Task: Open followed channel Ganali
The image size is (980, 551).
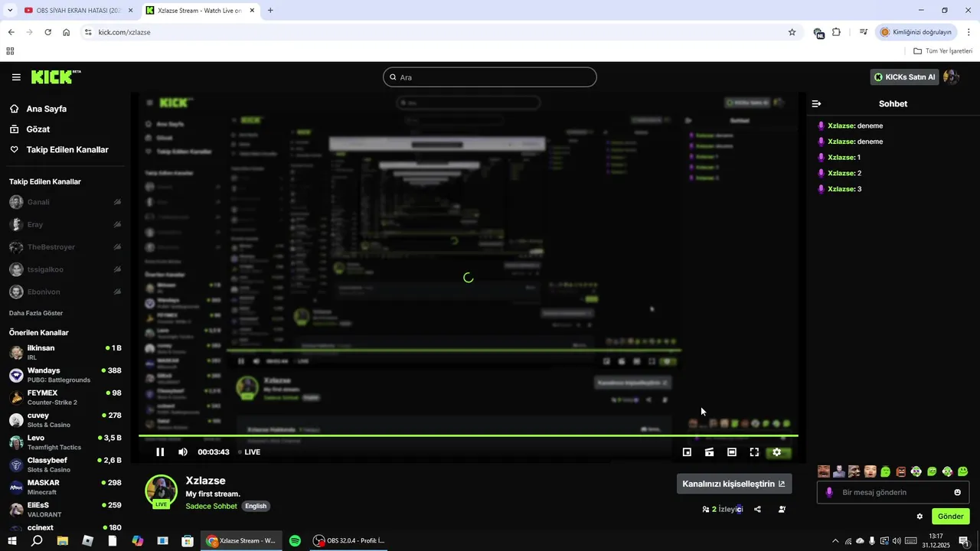Action: click(65, 202)
